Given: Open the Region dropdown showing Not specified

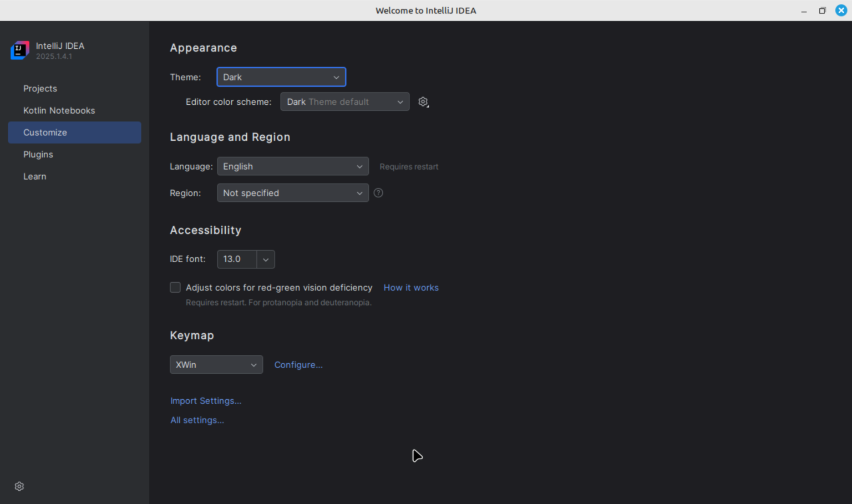Looking at the screenshot, I should coord(292,192).
